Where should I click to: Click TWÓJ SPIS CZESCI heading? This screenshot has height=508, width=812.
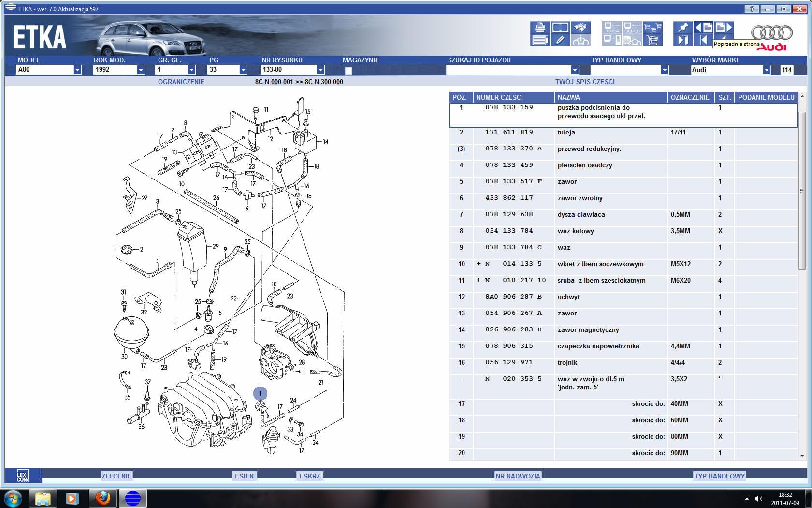585,82
